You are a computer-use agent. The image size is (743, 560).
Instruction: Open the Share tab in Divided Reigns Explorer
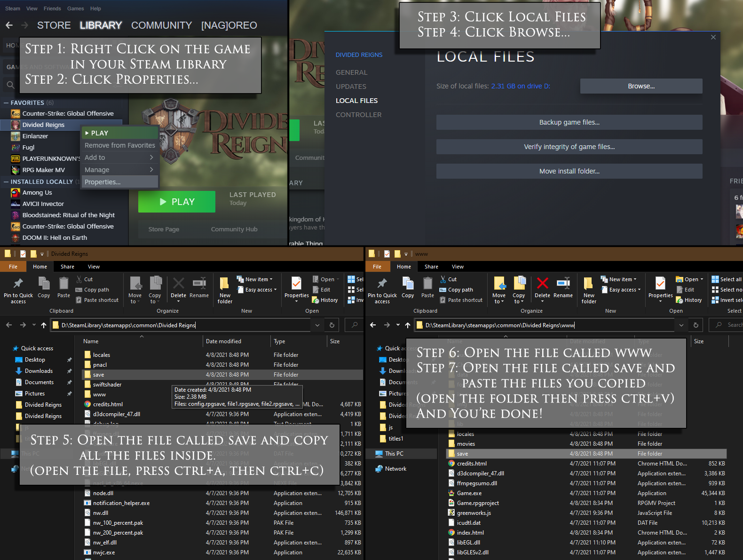tap(67, 267)
